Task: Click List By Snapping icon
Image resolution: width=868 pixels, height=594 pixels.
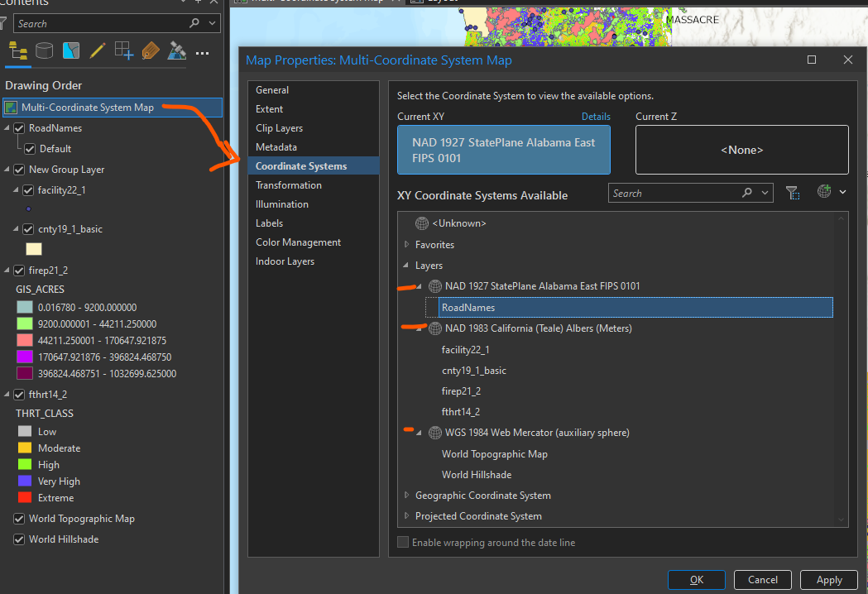Action: pyautogui.click(x=123, y=50)
